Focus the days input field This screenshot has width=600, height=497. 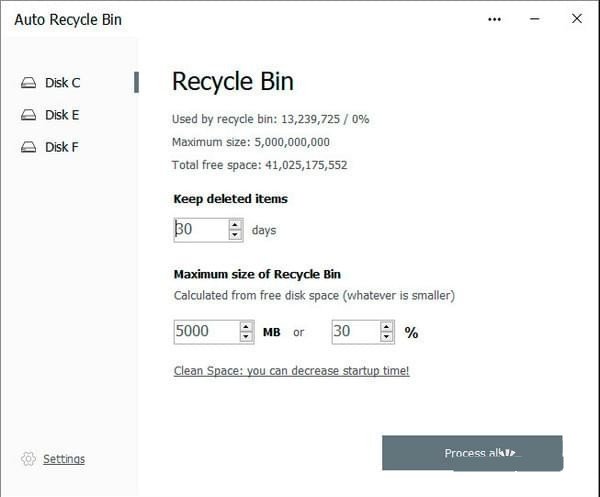(200, 230)
